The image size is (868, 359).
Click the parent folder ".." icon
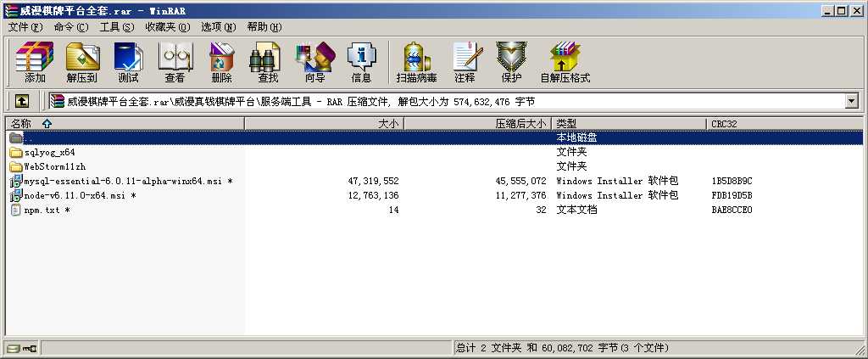point(16,137)
